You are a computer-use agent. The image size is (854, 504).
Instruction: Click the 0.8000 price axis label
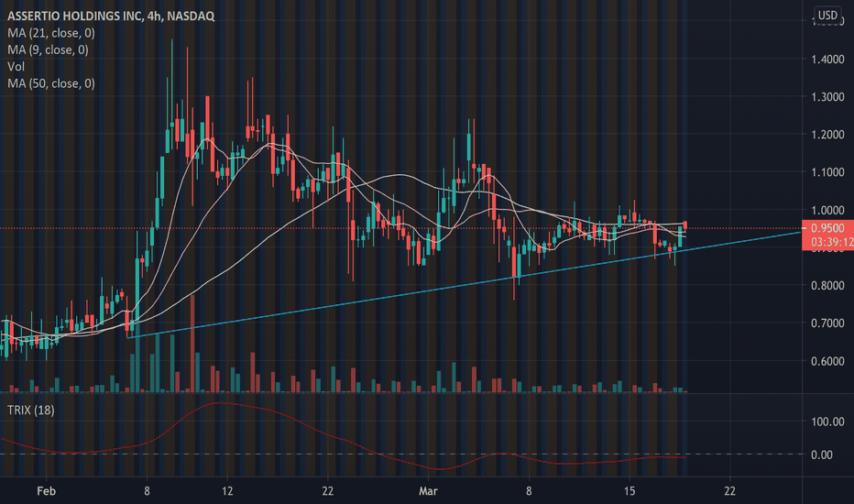click(827, 286)
